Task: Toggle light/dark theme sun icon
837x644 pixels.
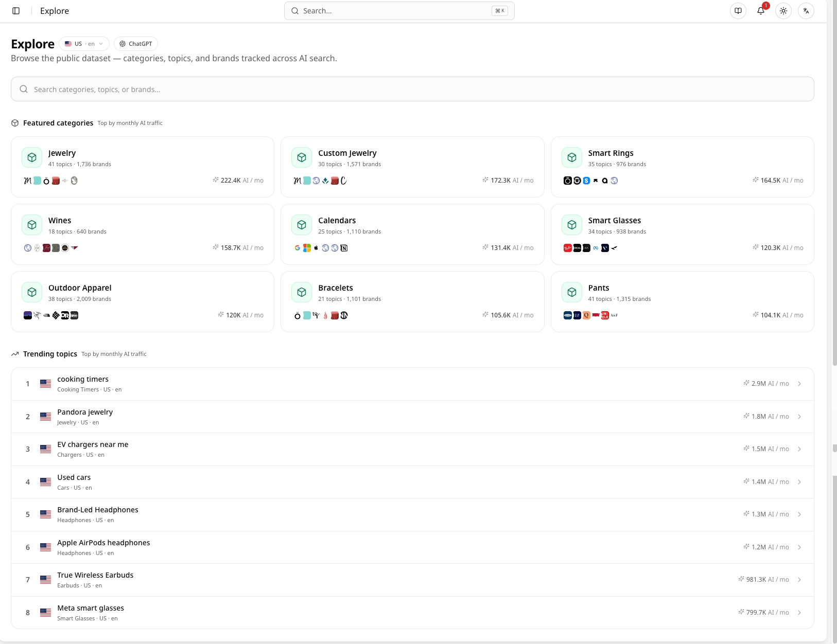Action: (x=783, y=11)
